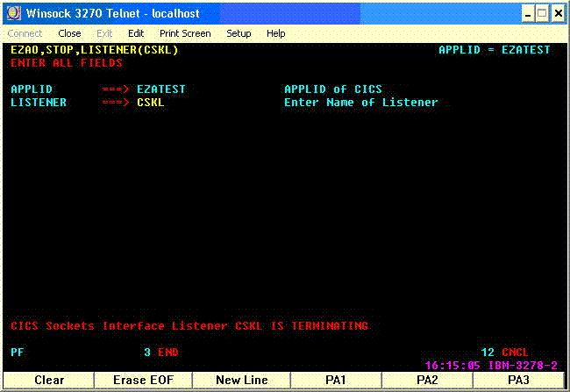Image resolution: width=570 pixels, height=392 pixels.
Task: Click the LISTENER field value CSKL
Action: 151,103
